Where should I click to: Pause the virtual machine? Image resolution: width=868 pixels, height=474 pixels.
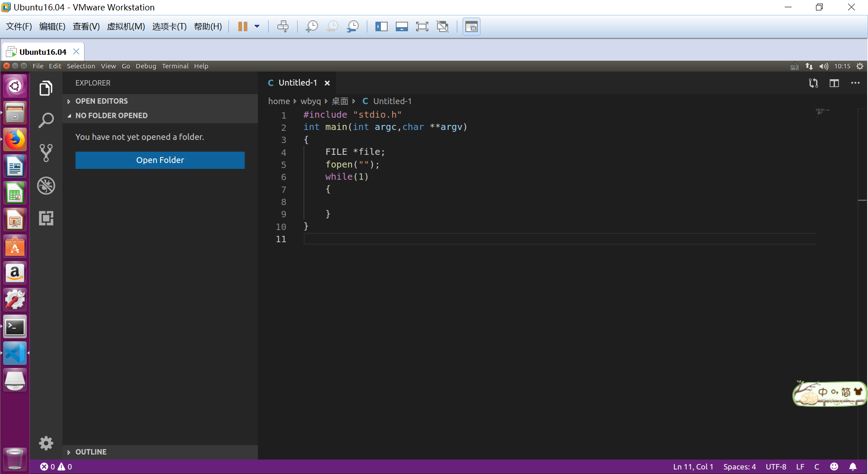[243, 27]
